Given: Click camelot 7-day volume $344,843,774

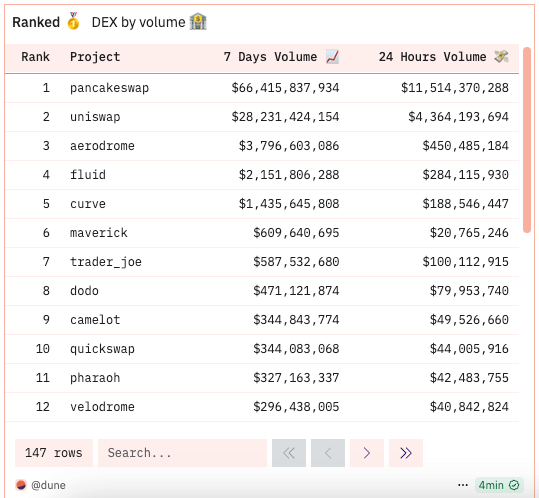Looking at the screenshot, I should click(x=296, y=320).
